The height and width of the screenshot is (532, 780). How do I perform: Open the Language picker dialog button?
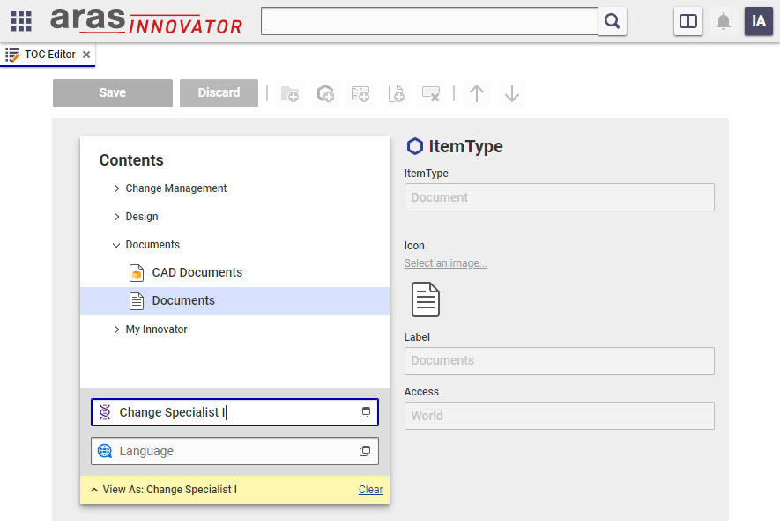(365, 451)
